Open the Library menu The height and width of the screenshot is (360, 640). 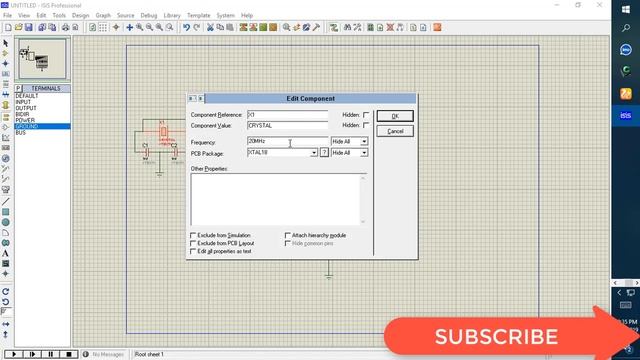tap(172, 15)
